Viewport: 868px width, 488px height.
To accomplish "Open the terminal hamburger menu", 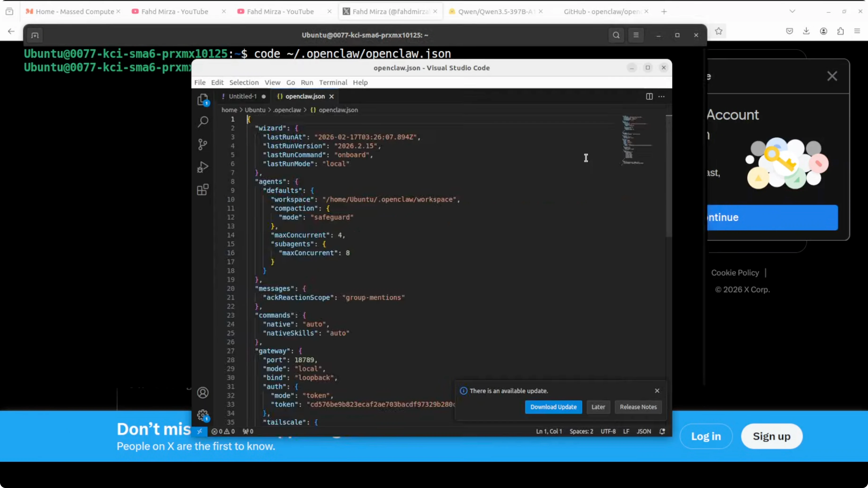I will (x=636, y=35).
